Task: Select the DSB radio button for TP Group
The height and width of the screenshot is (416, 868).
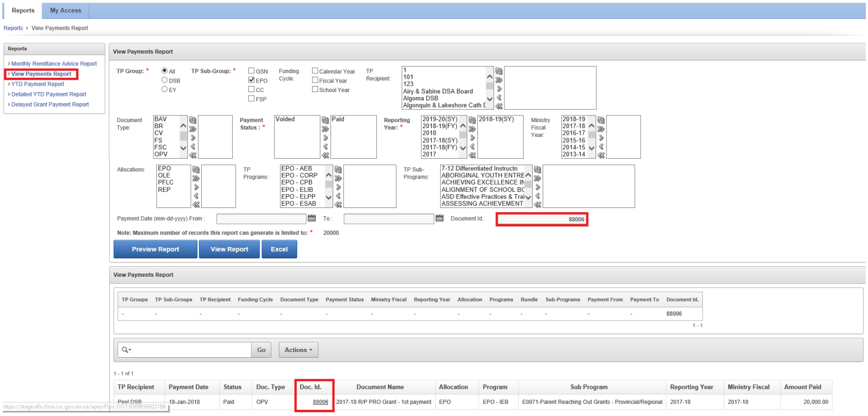Action: (x=165, y=80)
